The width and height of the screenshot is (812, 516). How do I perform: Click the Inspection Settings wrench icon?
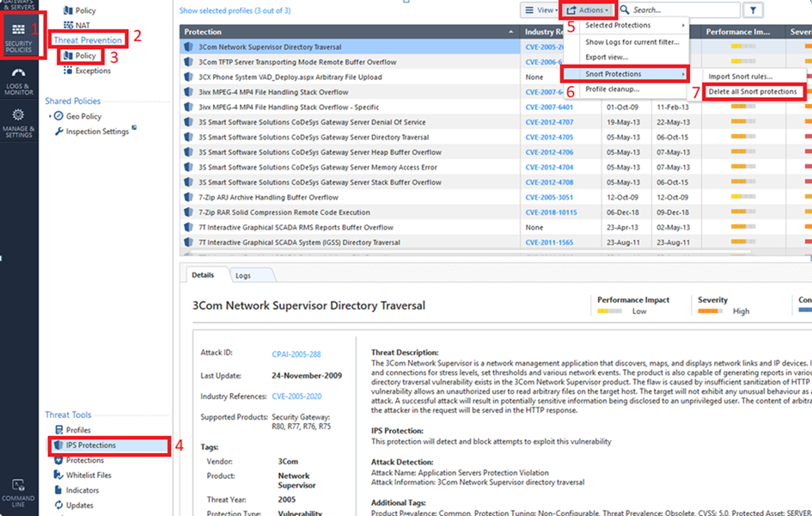(x=58, y=132)
